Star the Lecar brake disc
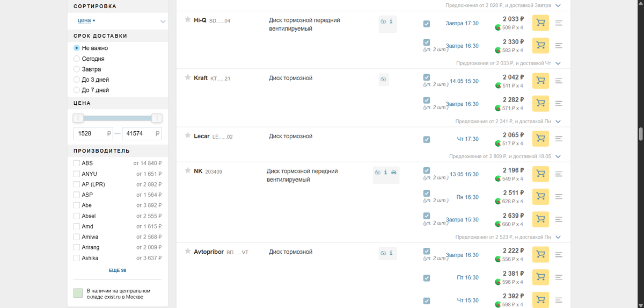 (x=188, y=135)
